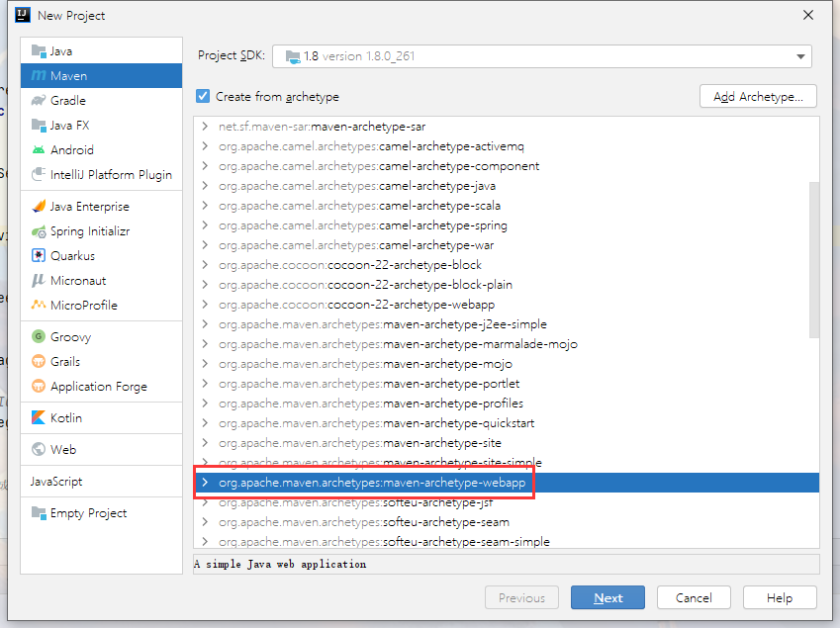The height and width of the screenshot is (628, 840).
Task: Click 'A simple Java web application' description
Action: coord(280,564)
